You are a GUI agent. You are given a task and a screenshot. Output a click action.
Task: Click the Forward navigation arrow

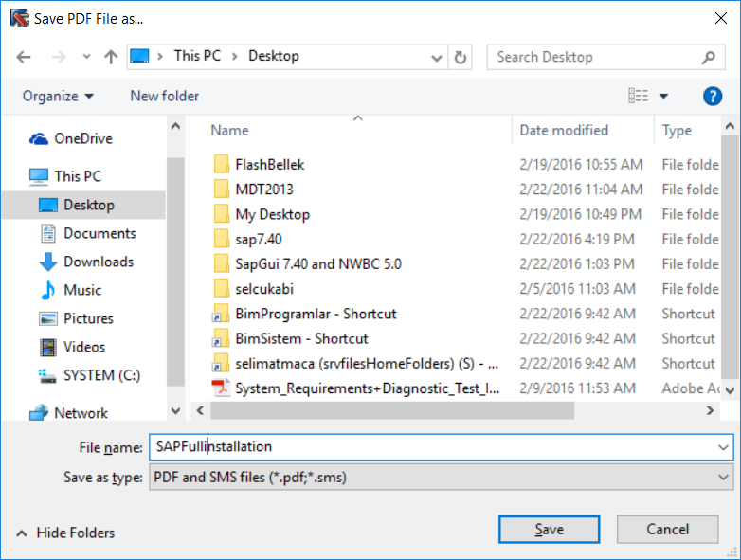point(59,57)
